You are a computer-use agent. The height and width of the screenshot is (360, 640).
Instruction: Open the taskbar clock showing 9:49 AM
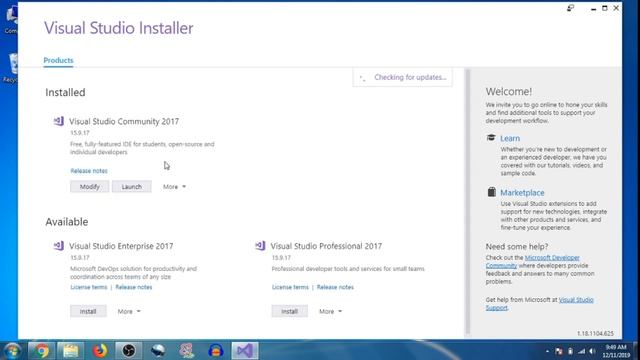(616, 351)
